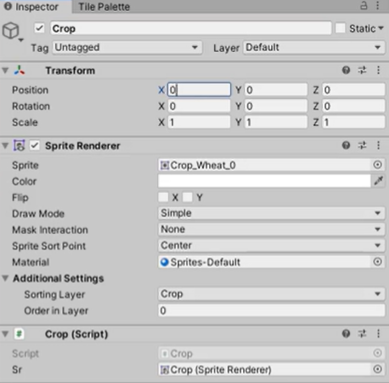
Task: Click the Rotation Y input field
Action: point(276,106)
